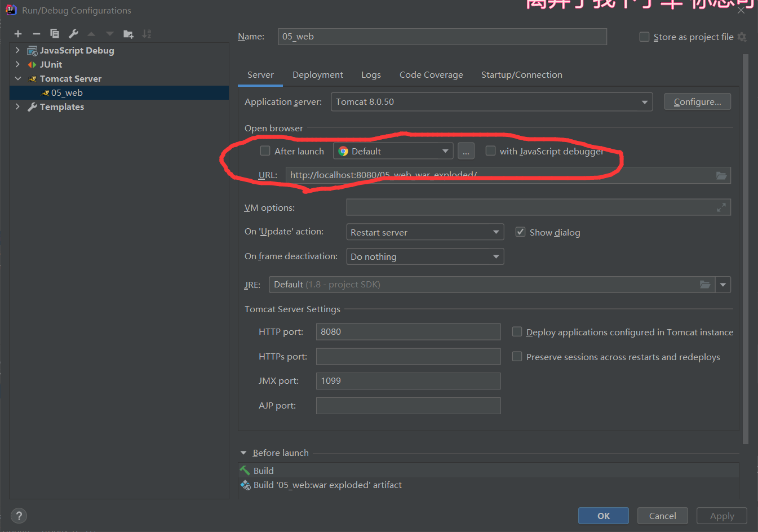The width and height of the screenshot is (758, 532).
Task: Expand the JUnit tree node
Action: 17,65
